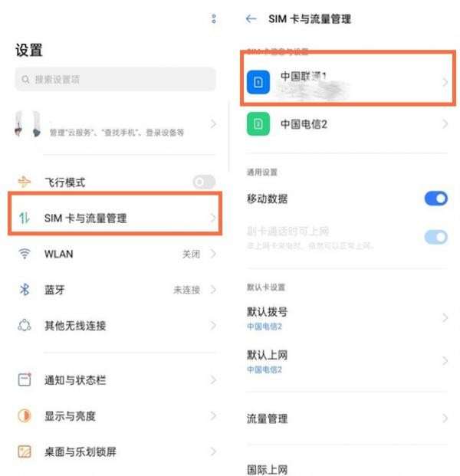The image size is (460, 476).
Task: Tap the display and brightness icon
Action: [x=25, y=416]
